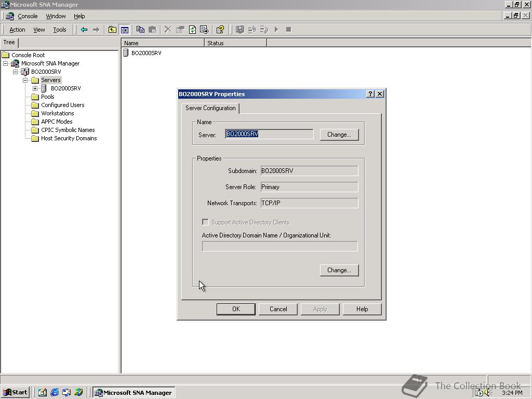This screenshot has width=532, height=399.
Task: Click Change button in Properties group
Action: pyautogui.click(x=339, y=270)
